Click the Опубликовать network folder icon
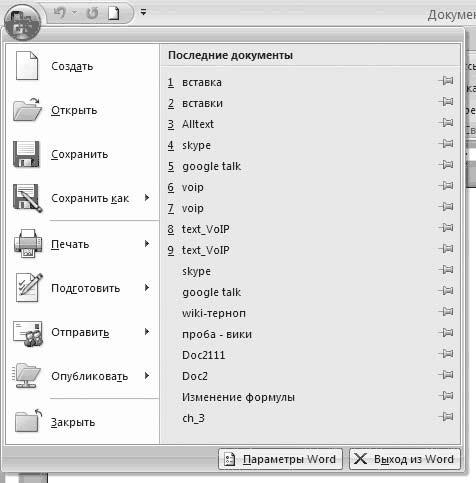 tap(27, 376)
